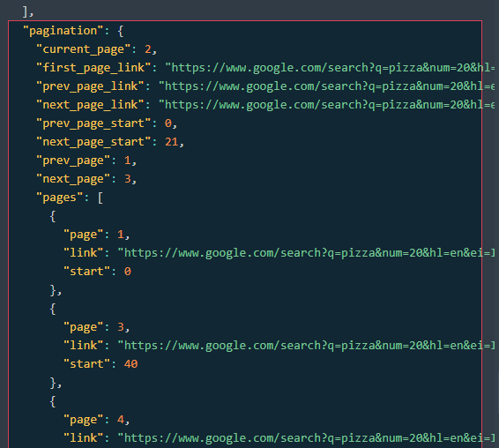This screenshot has height=448, width=499.
Task: Select the "prev_page" key
Action: (x=73, y=161)
